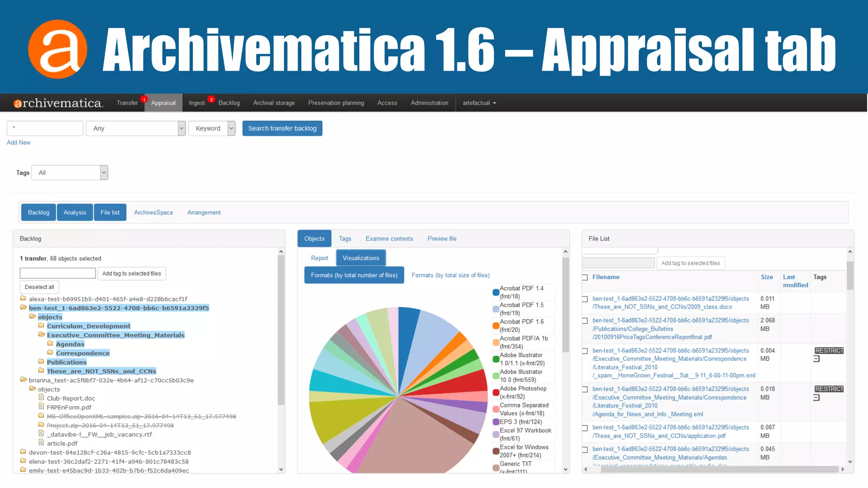
Task: Click file icon beside Club-Report.doc
Action: point(41,397)
